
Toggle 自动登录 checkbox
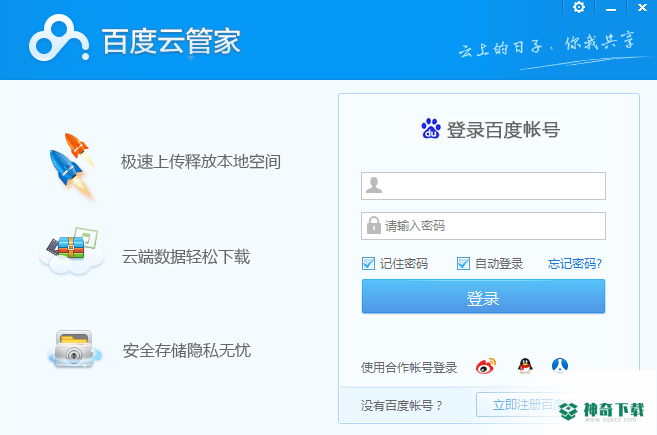463,264
